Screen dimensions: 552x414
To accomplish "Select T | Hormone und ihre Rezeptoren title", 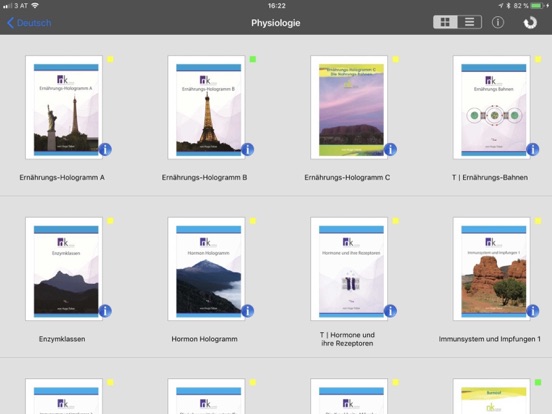I will [x=347, y=339].
